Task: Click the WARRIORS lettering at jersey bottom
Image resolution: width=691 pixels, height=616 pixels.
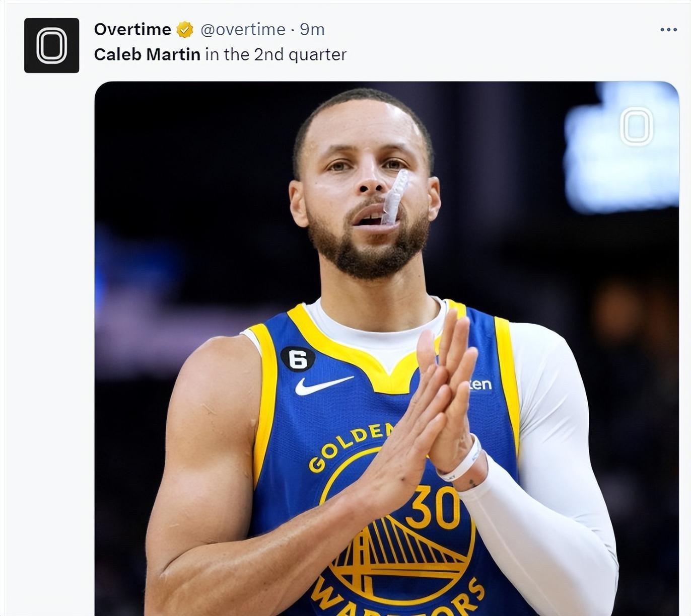Action: click(398, 601)
